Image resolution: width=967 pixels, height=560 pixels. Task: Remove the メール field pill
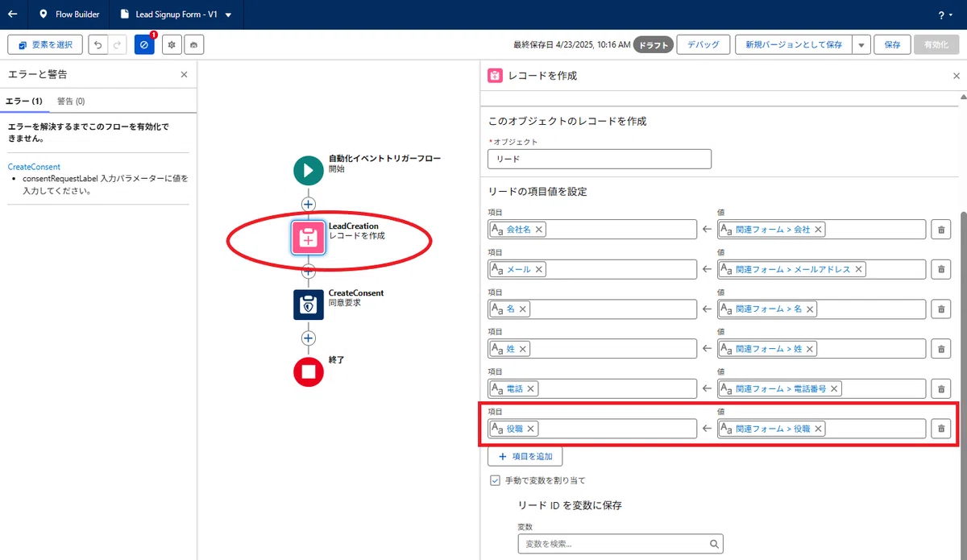point(539,269)
